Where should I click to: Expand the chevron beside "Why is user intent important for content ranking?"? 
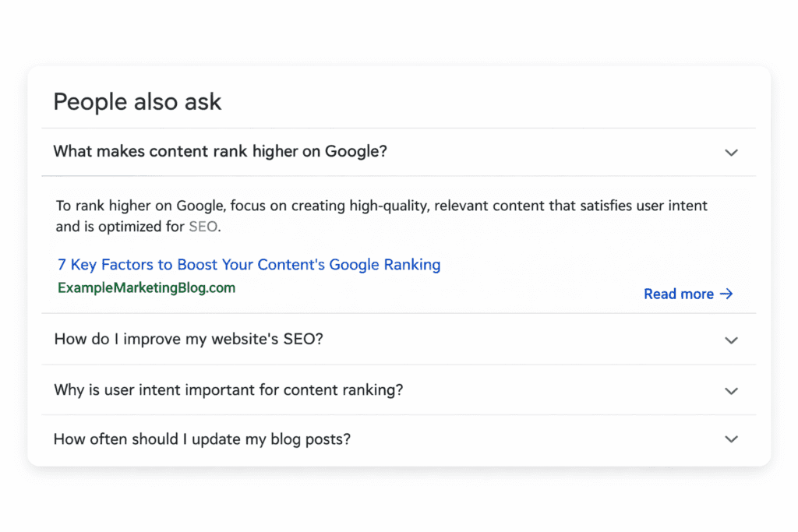(x=731, y=390)
